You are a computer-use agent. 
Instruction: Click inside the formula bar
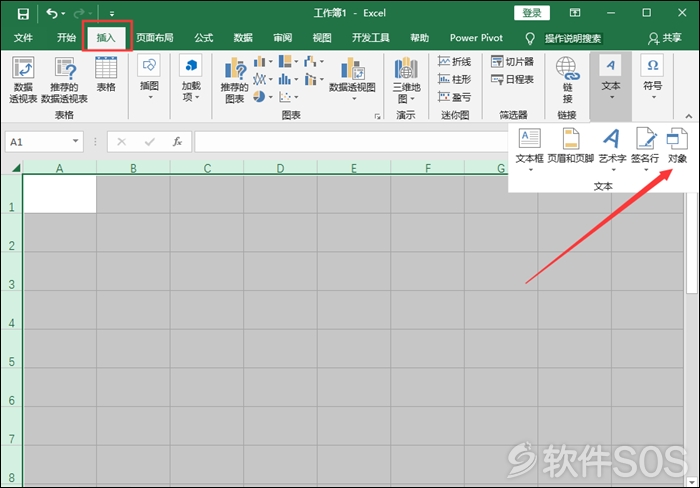click(x=350, y=142)
